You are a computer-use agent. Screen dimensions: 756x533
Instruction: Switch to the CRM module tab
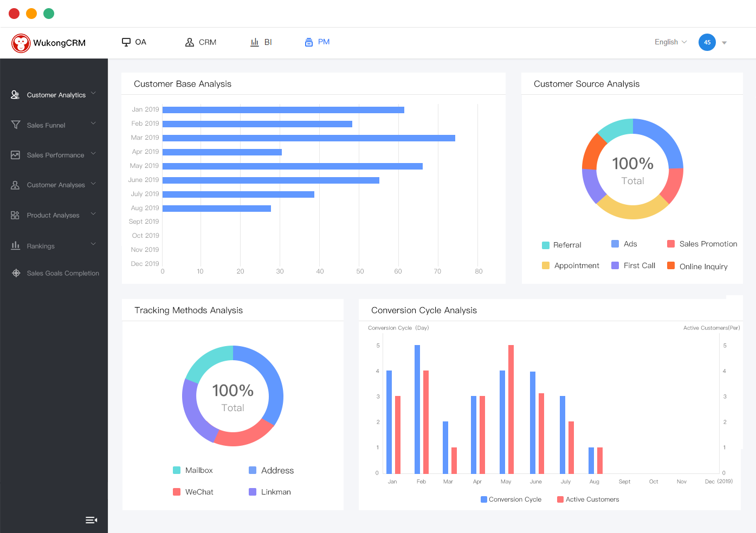(x=201, y=42)
